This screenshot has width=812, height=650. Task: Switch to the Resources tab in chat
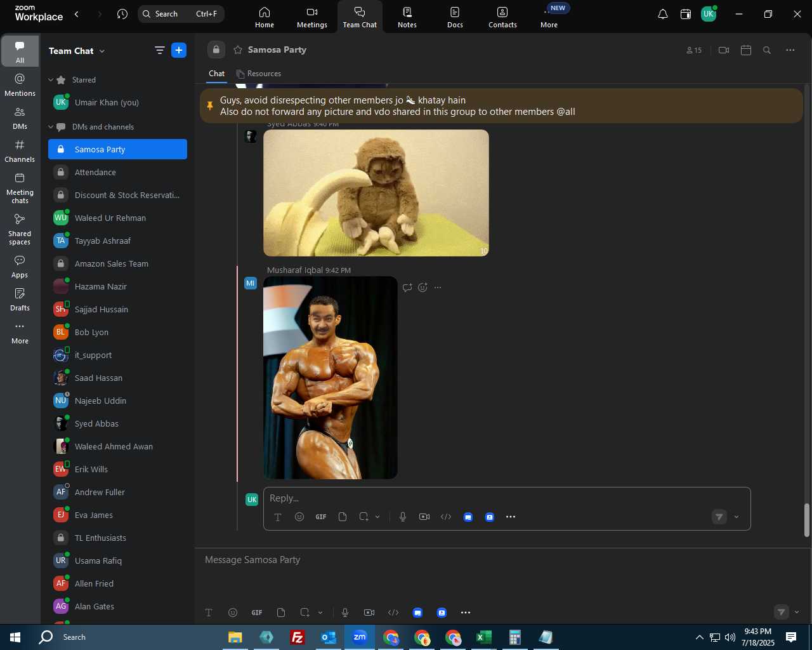(x=259, y=74)
